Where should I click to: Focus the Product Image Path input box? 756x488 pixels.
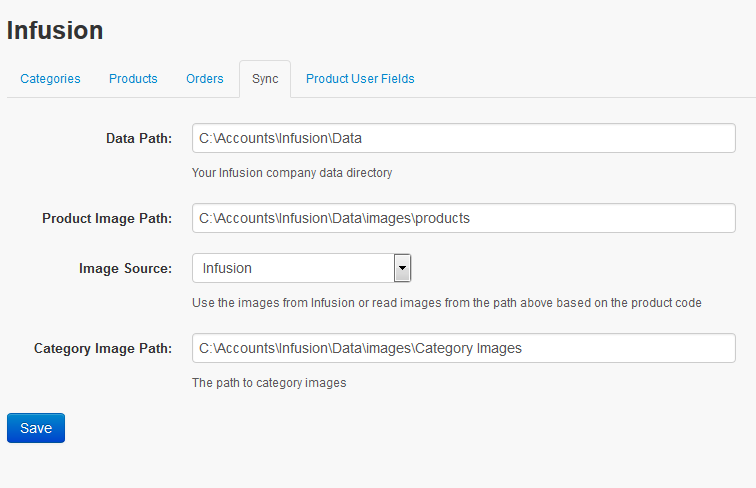pyautogui.click(x=464, y=218)
